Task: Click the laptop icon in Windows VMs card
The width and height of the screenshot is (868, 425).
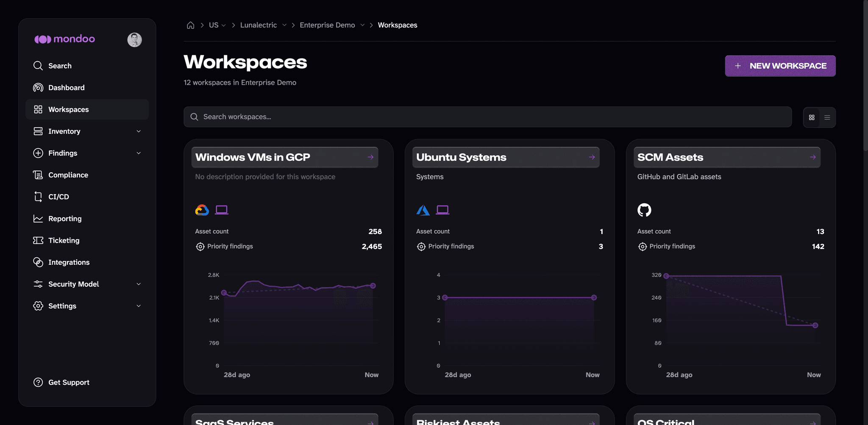Action: click(222, 210)
